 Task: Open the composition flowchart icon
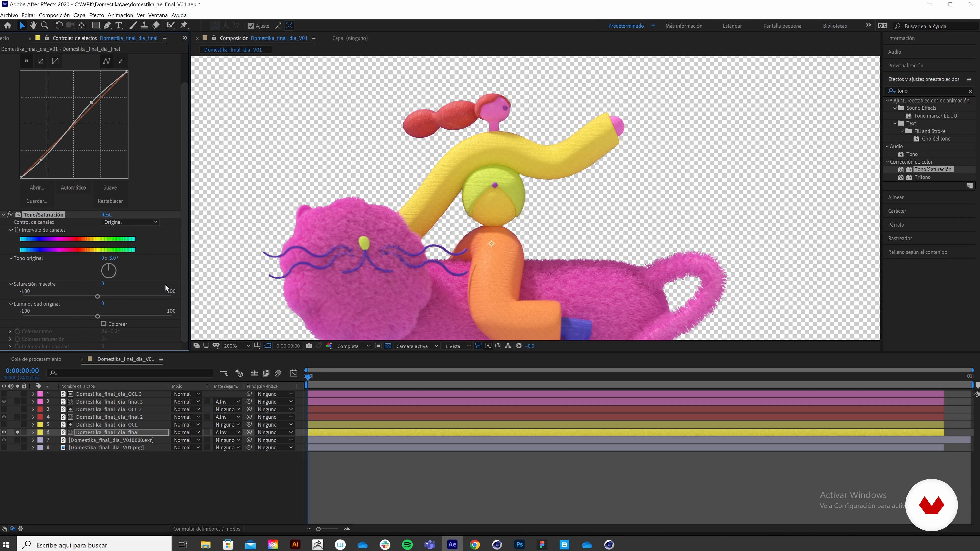[x=508, y=346]
